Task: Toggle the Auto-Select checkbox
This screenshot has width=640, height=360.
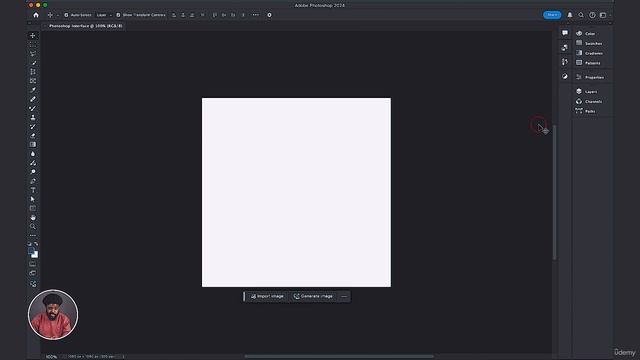Action: point(66,15)
